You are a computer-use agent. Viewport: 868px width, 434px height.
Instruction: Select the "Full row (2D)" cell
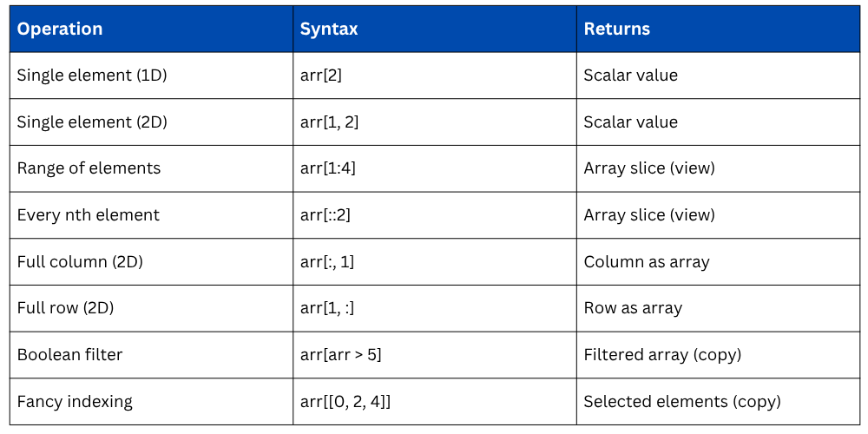point(65,308)
